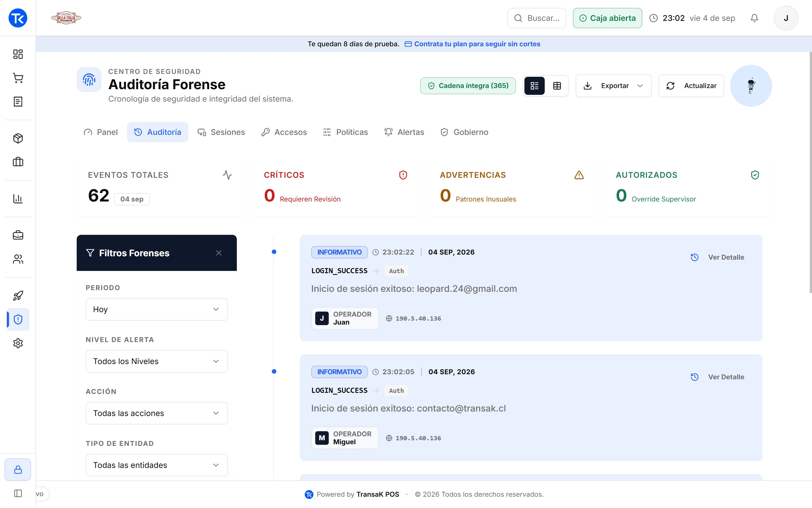Click the Operador Juan chip
812x508 pixels.
point(345,318)
